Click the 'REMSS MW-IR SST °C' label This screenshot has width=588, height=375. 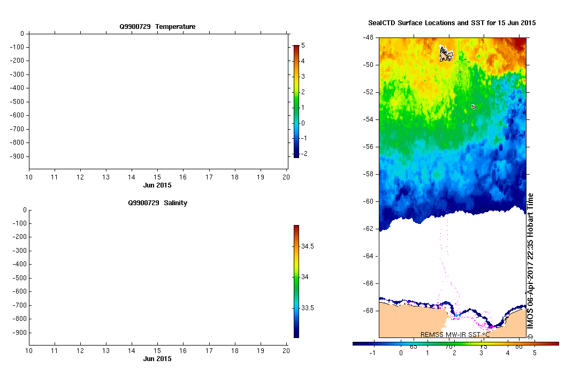[455, 334]
